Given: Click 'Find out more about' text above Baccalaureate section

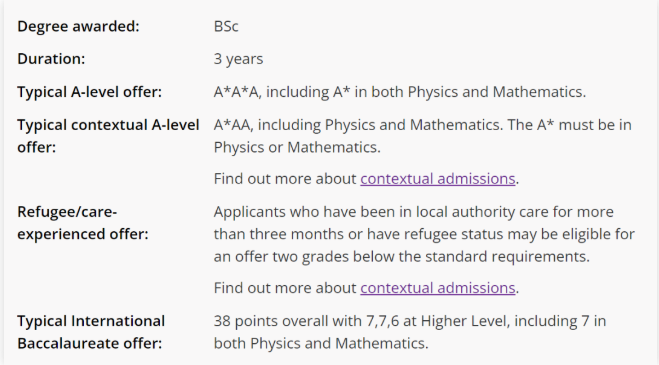Looking at the screenshot, I should [x=285, y=288].
